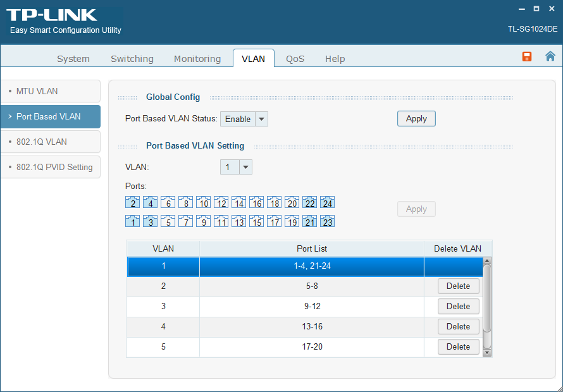The width and height of the screenshot is (563, 392).
Task: Open the System tab
Action: click(x=73, y=59)
